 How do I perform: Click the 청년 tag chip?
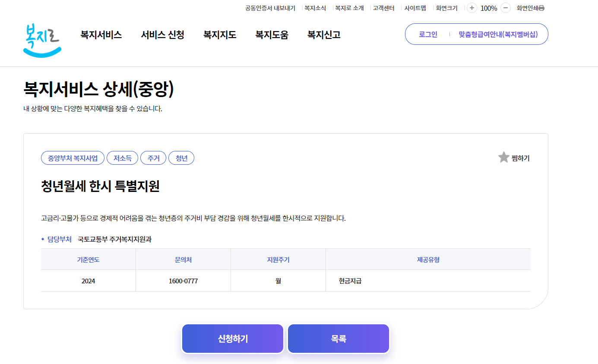coord(181,157)
